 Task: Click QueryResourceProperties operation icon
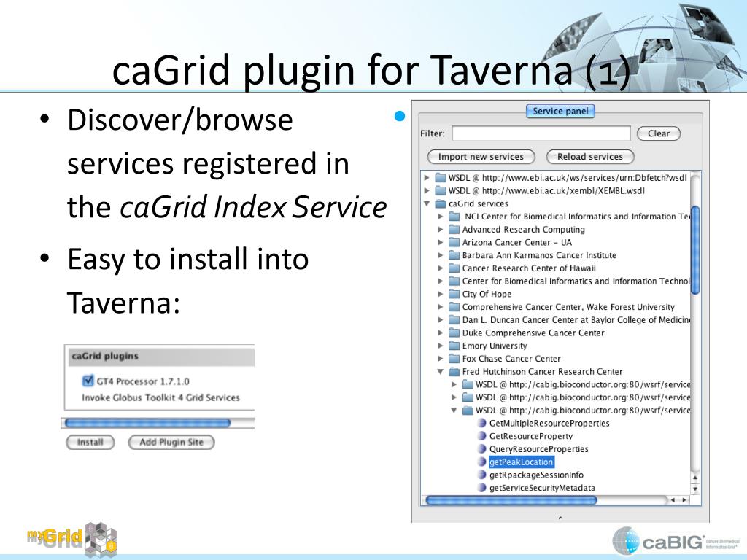click(481, 448)
